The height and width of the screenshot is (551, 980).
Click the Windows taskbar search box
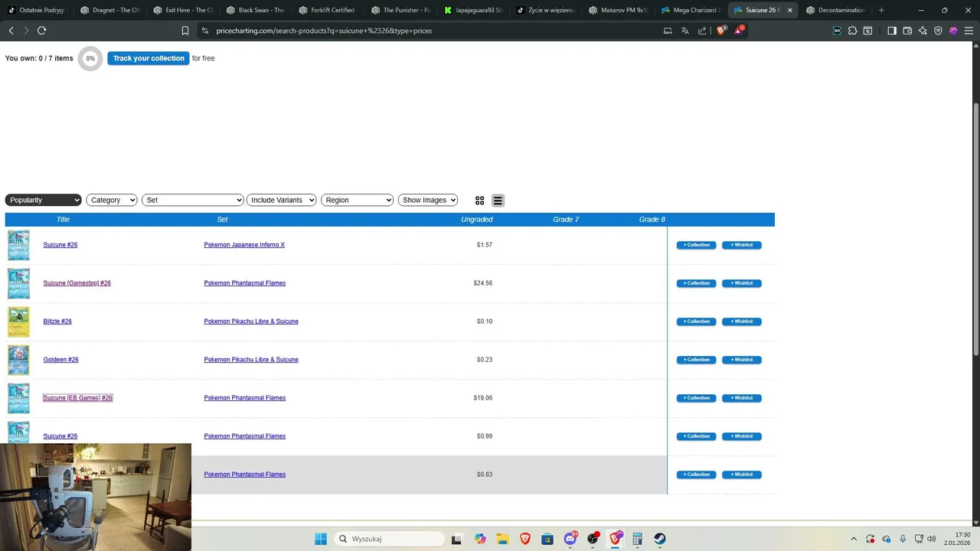(388, 539)
